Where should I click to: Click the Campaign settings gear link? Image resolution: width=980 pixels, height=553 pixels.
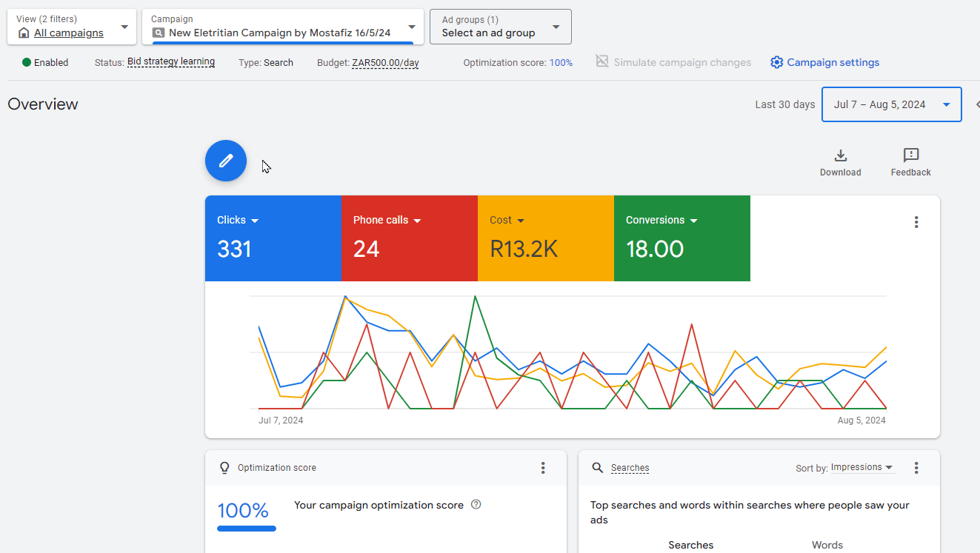coord(824,63)
